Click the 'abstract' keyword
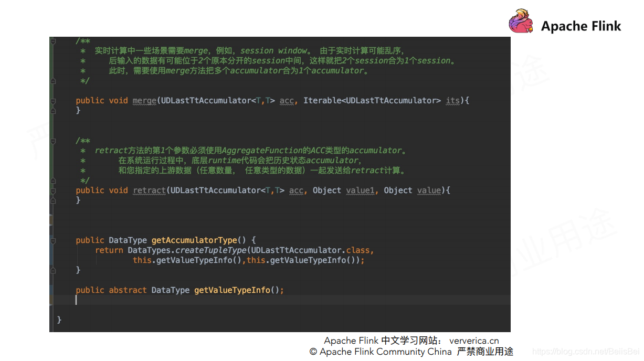 [x=128, y=290]
